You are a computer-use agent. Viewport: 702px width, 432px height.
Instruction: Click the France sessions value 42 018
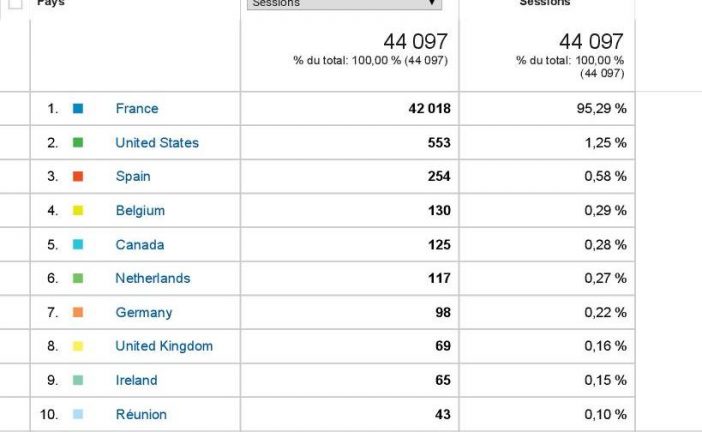point(429,109)
